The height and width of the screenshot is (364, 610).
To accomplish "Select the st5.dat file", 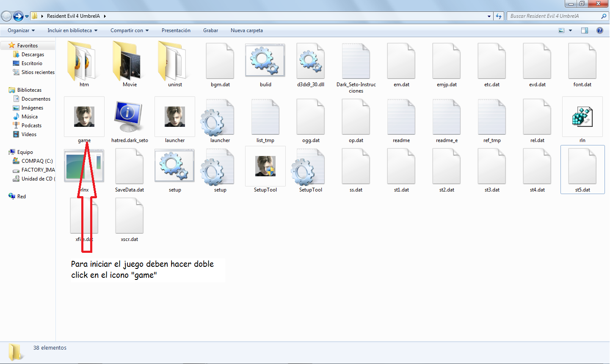I will pyautogui.click(x=582, y=170).
